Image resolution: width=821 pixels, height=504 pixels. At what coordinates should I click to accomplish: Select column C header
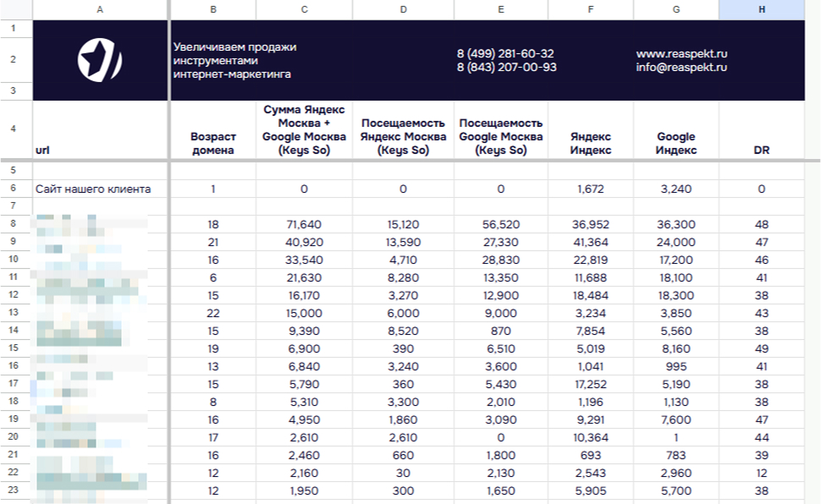pos(304,9)
